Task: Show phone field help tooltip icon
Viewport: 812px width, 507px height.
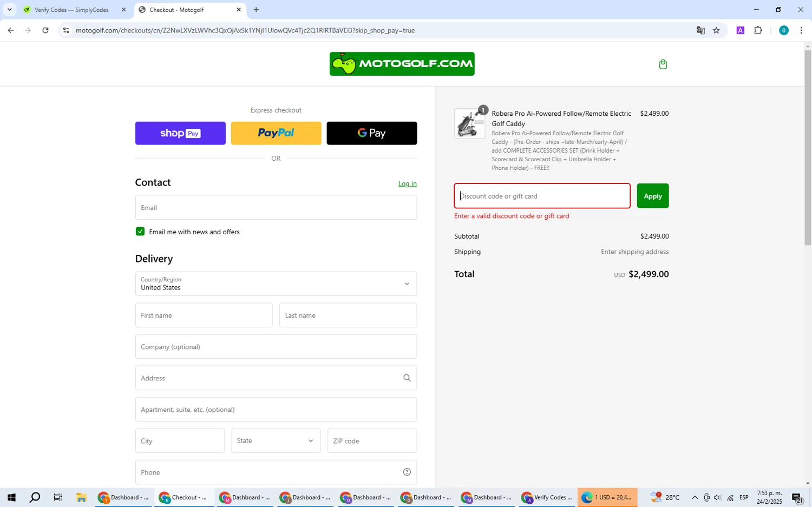Action: [407, 472]
